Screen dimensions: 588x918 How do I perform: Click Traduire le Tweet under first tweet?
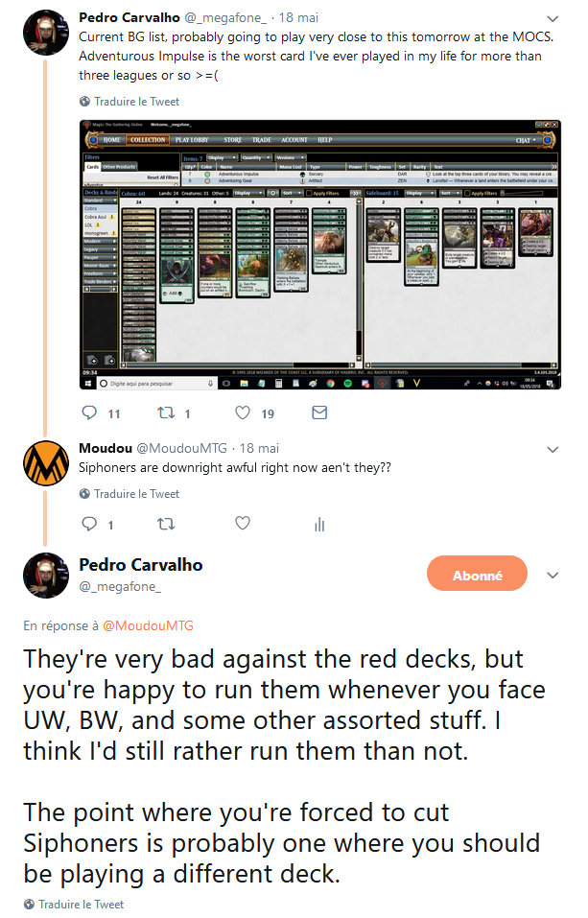pyautogui.click(x=129, y=102)
